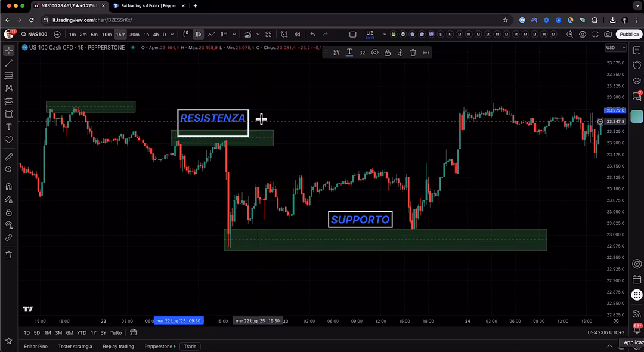
Task: Switch to Tester strategia tab
Action: coord(75,346)
